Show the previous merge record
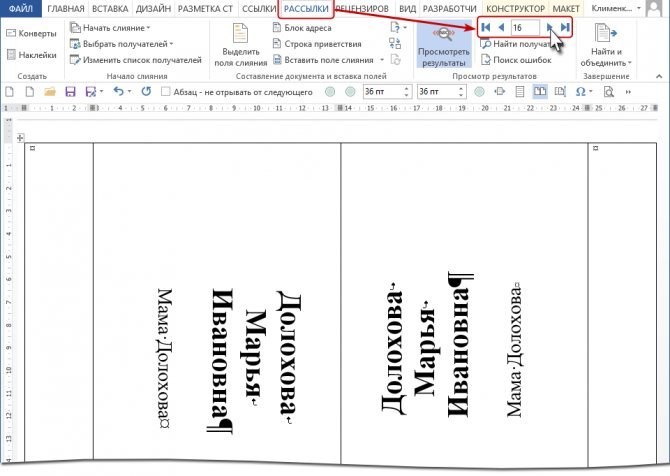The width and height of the screenshot is (670, 476). (x=500, y=27)
